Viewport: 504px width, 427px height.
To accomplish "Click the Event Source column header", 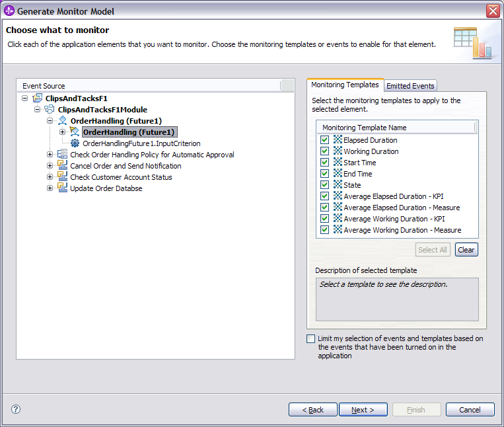I will click(150, 86).
